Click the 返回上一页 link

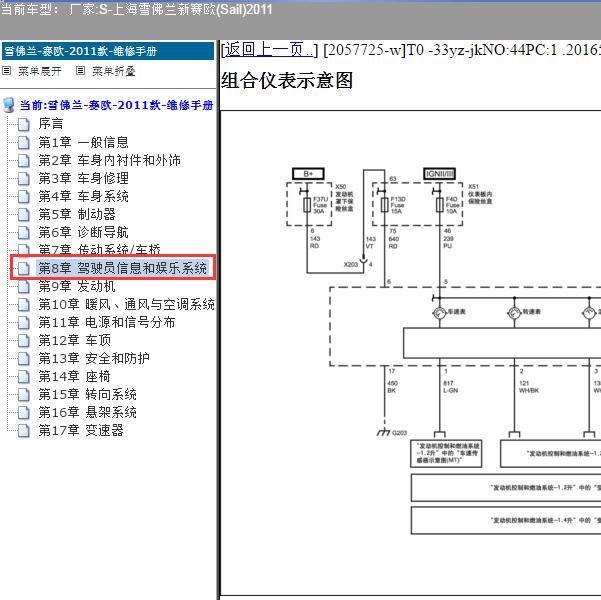point(268,50)
